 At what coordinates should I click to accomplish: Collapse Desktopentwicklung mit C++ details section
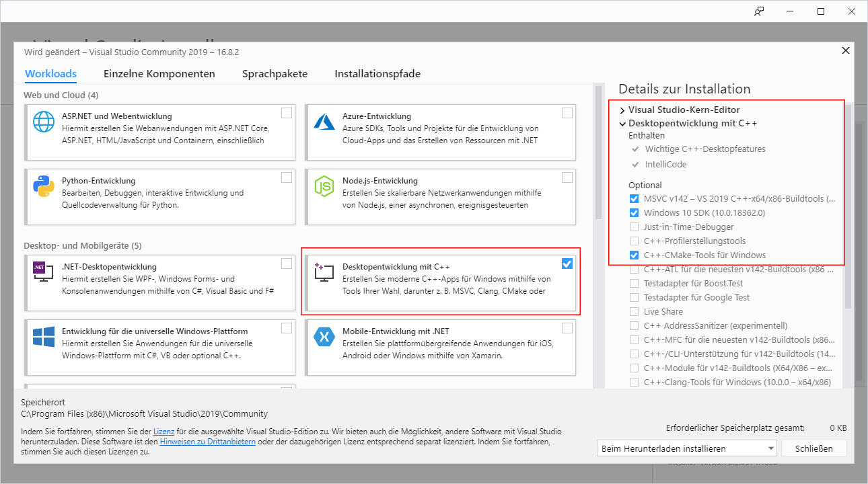pos(622,124)
